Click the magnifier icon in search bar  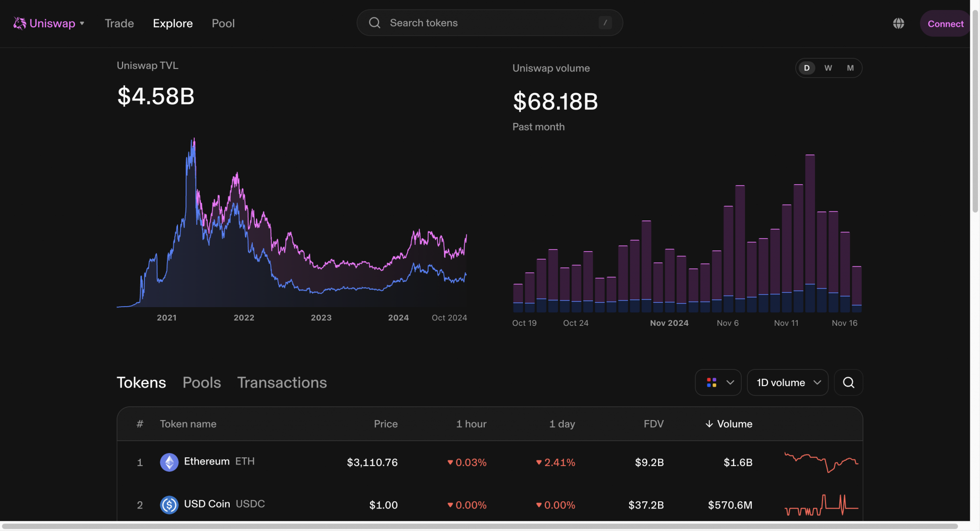(375, 23)
